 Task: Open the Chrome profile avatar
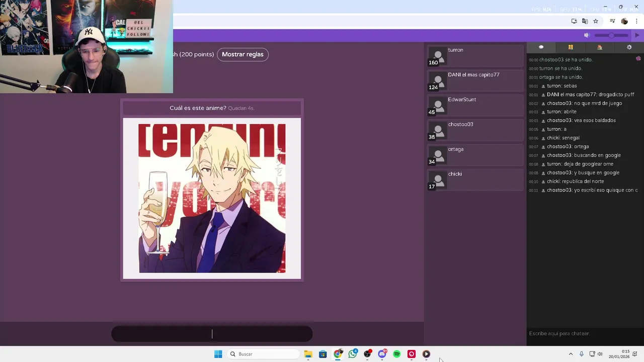tap(624, 21)
